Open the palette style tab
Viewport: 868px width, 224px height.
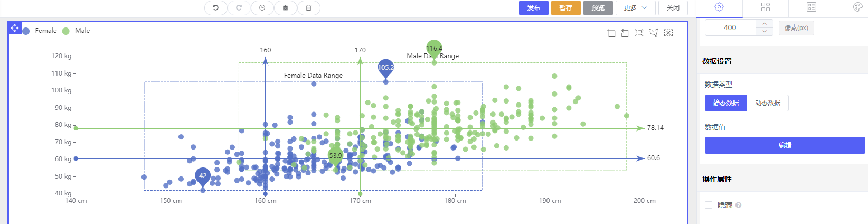857,7
